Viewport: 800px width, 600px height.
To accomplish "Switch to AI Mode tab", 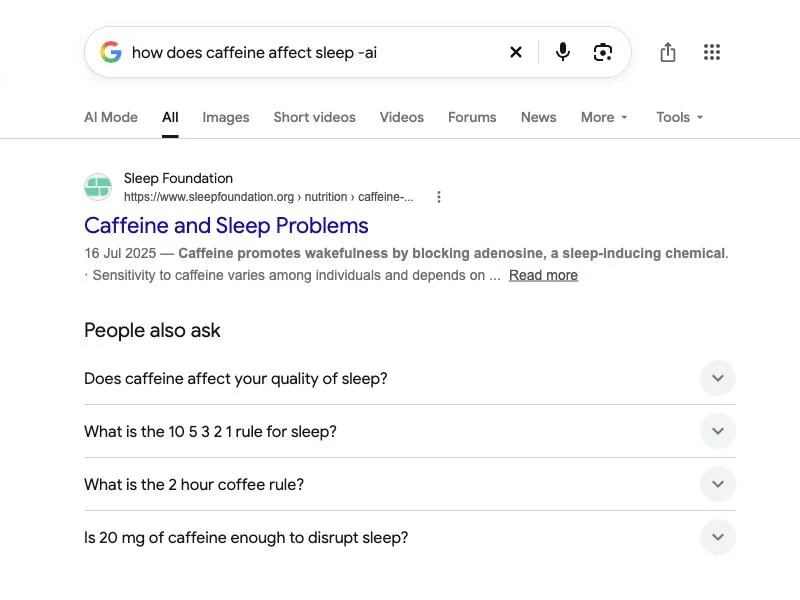I will pyautogui.click(x=111, y=117).
